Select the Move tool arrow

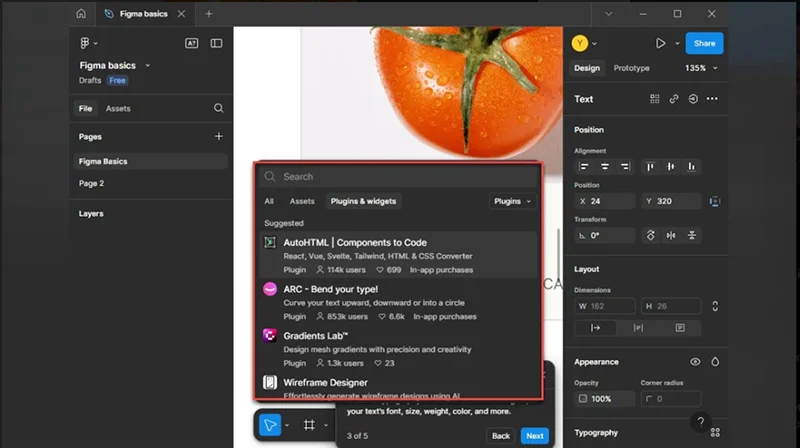click(x=270, y=425)
